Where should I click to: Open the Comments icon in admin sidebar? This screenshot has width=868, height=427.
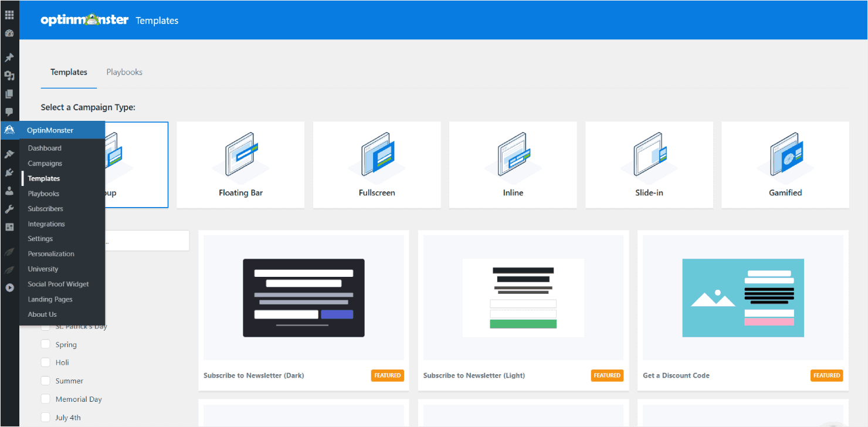[9, 112]
